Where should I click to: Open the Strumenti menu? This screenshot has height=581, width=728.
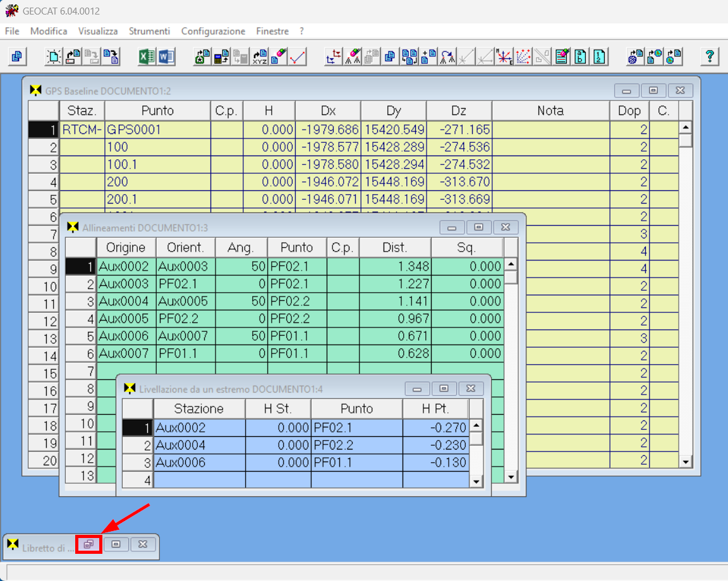pyautogui.click(x=149, y=31)
